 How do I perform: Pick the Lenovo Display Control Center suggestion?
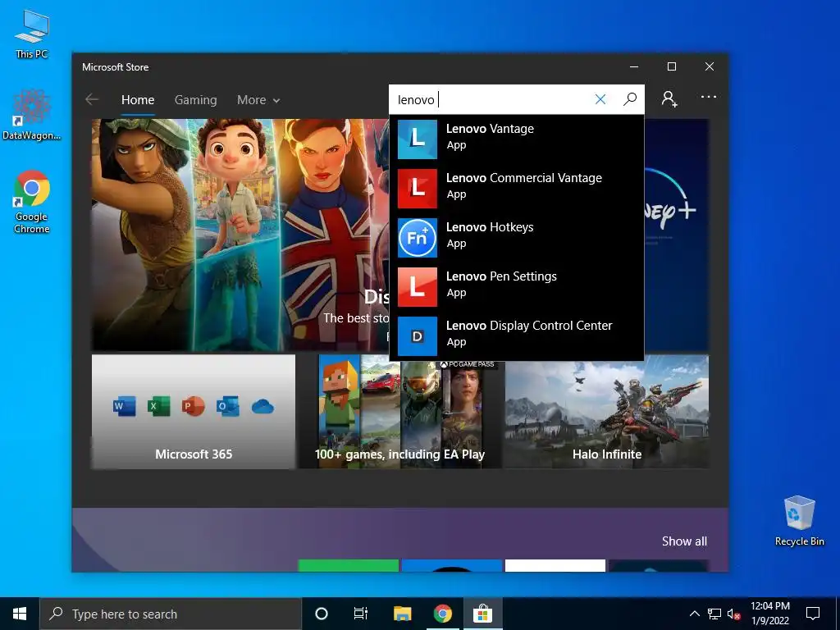pyautogui.click(x=517, y=336)
